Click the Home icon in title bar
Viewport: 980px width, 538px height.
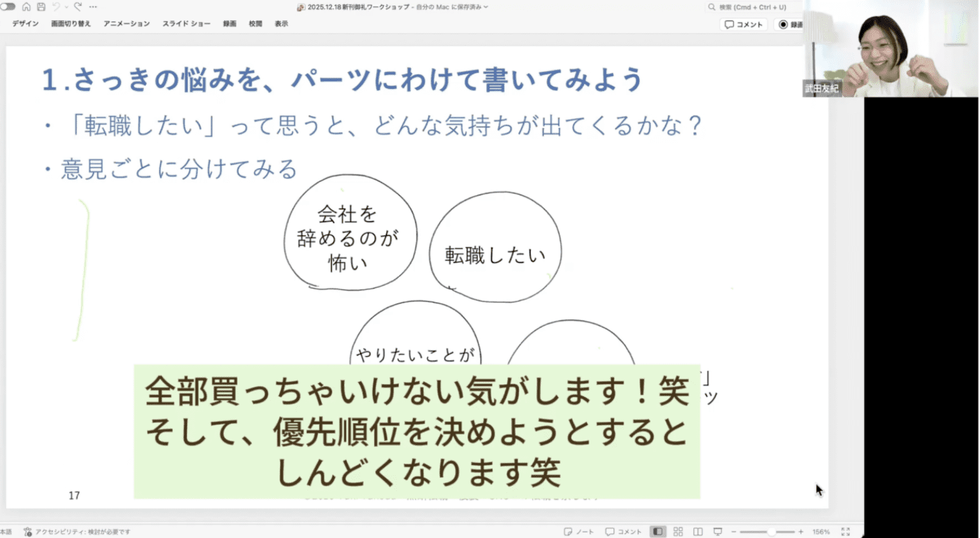click(x=26, y=7)
